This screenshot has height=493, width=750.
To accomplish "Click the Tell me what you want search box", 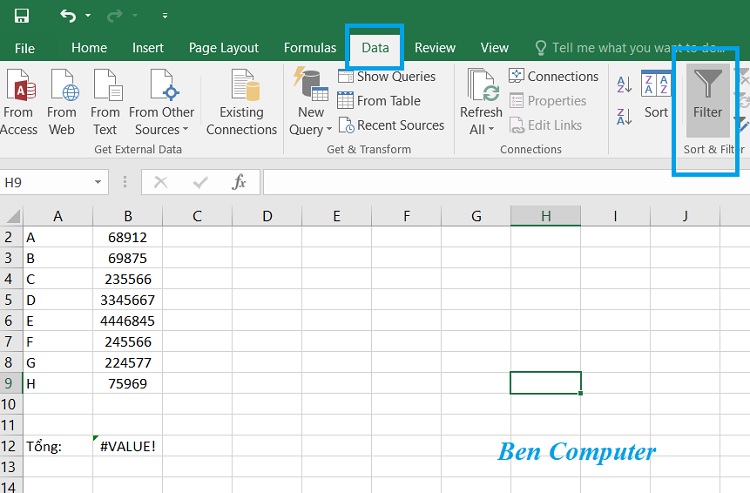I will [629, 48].
